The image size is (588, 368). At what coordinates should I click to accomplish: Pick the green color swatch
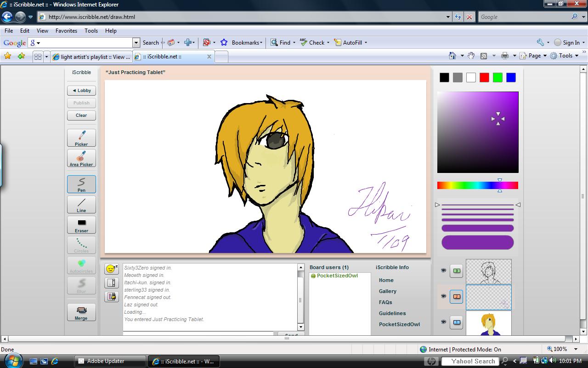point(498,77)
